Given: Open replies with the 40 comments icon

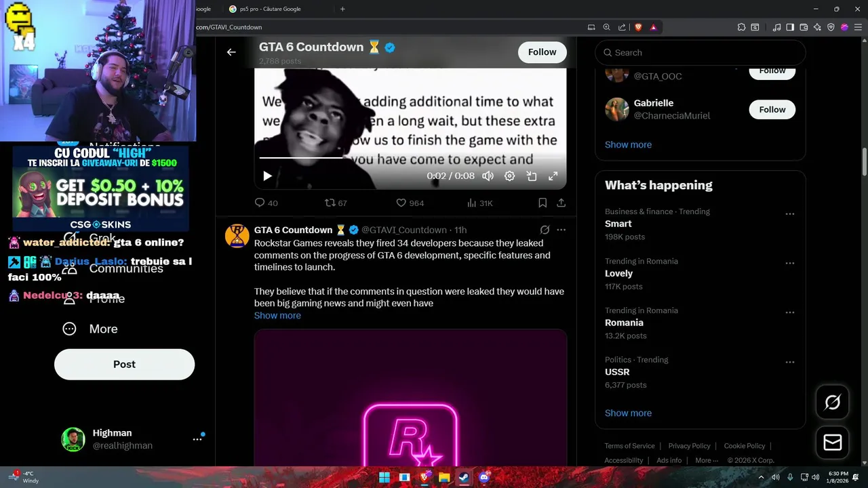Looking at the screenshot, I should tap(266, 203).
